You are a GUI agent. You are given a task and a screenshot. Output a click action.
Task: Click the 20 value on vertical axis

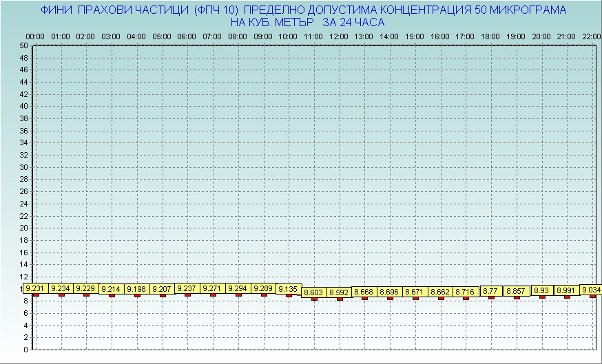(23, 228)
